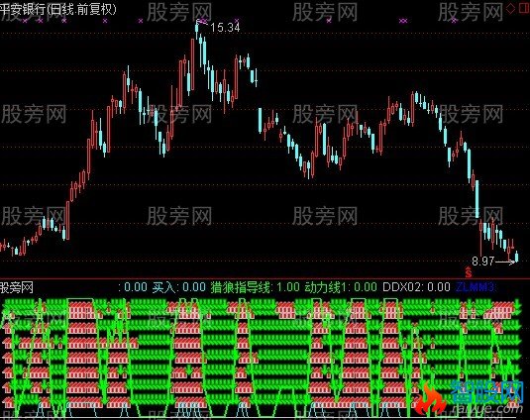Click the 15.34 high price label
Viewport: 530px width, 420px height.
[225, 28]
